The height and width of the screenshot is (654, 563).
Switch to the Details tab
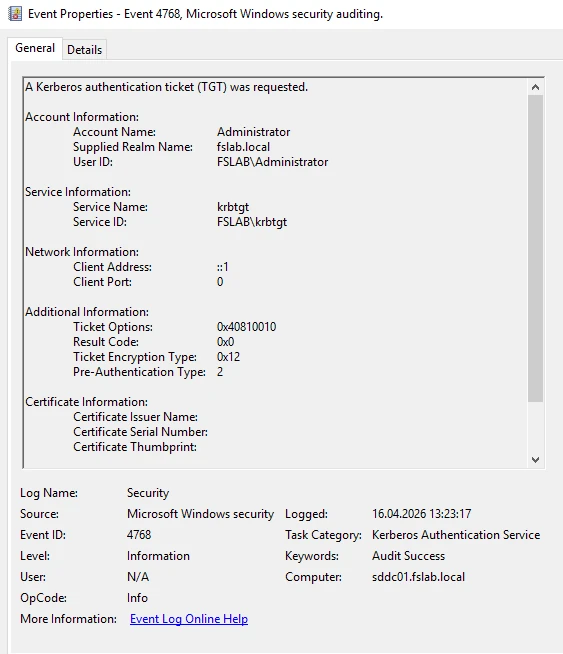(84, 50)
